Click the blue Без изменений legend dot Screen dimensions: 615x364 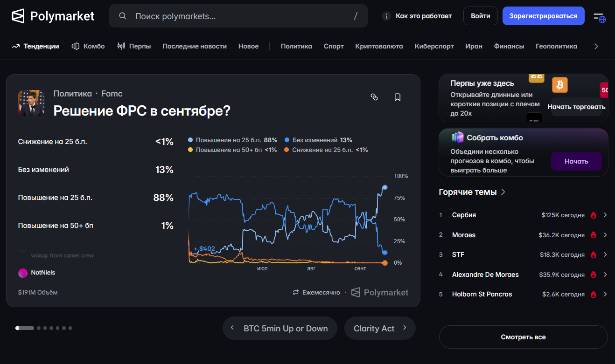coord(287,140)
